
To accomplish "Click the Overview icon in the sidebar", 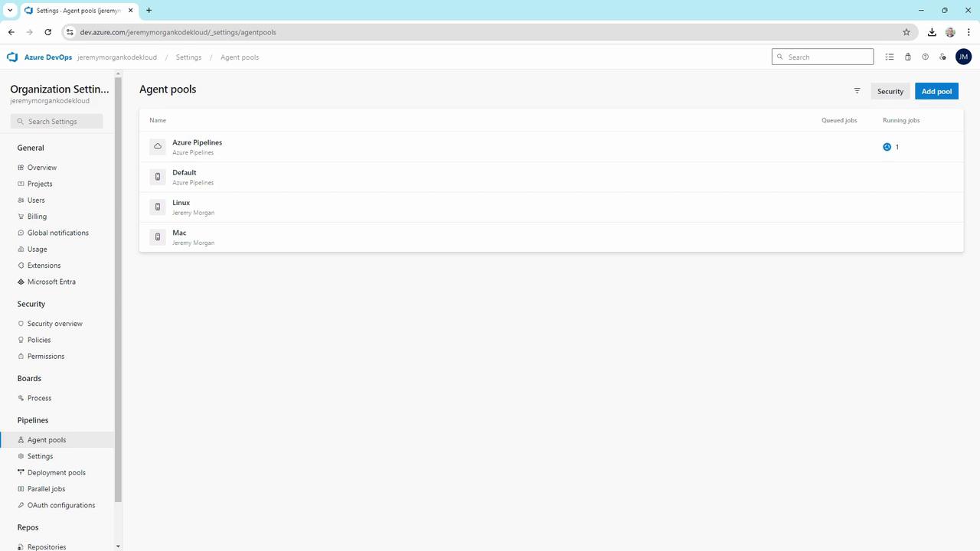I will pyautogui.click(x=21, y=168).
